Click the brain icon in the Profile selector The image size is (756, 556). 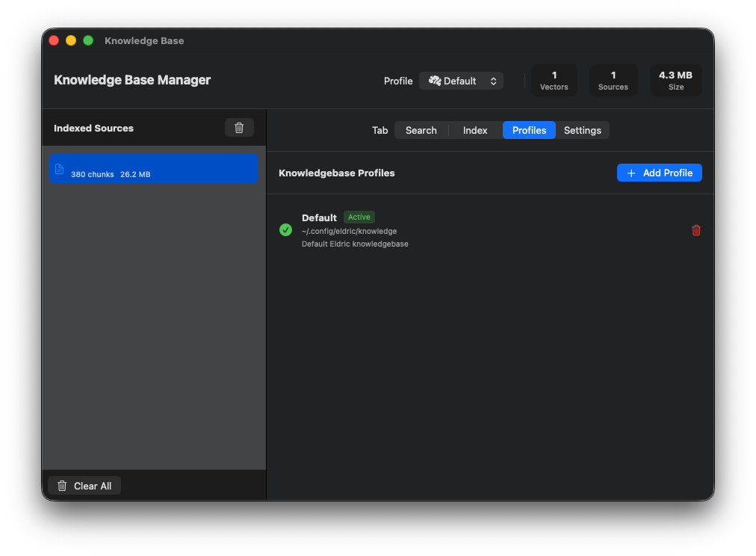coord(435,81)
